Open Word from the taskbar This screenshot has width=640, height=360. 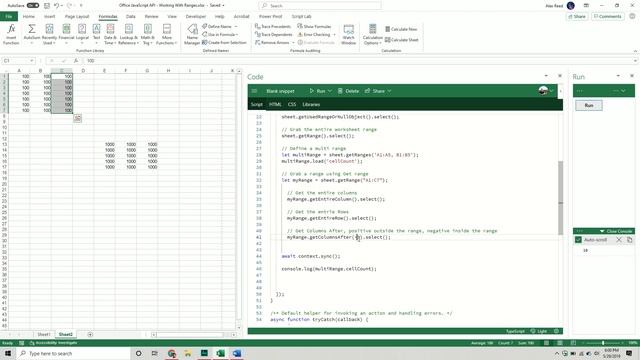pos(237,353)
